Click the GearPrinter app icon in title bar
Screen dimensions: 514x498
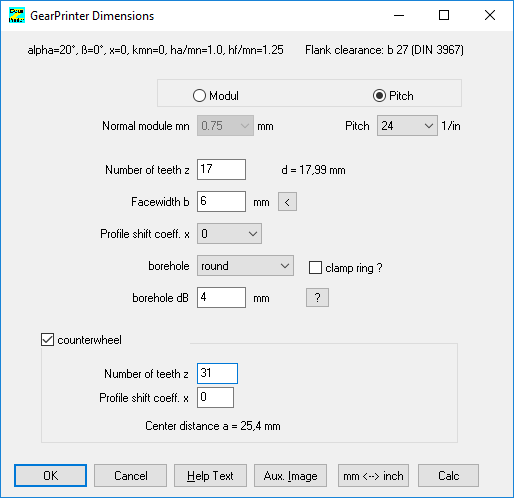(x=17, y=16)
